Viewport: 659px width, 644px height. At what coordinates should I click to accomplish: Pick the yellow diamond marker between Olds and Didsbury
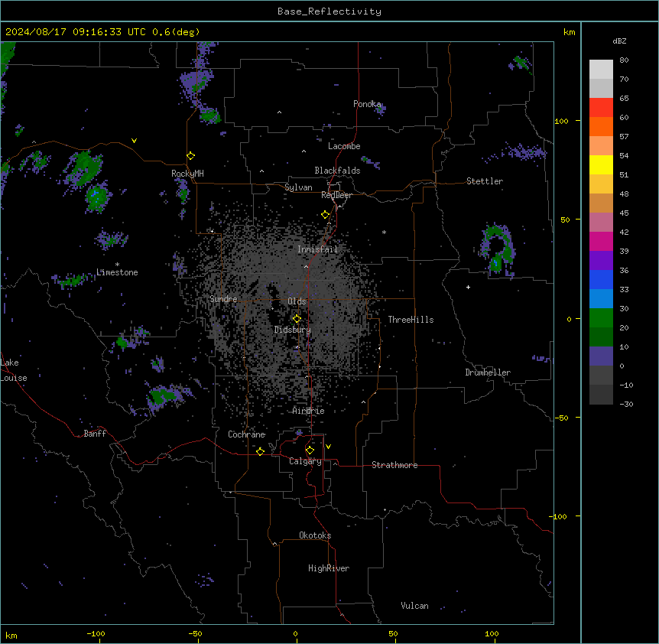(297, 319)
